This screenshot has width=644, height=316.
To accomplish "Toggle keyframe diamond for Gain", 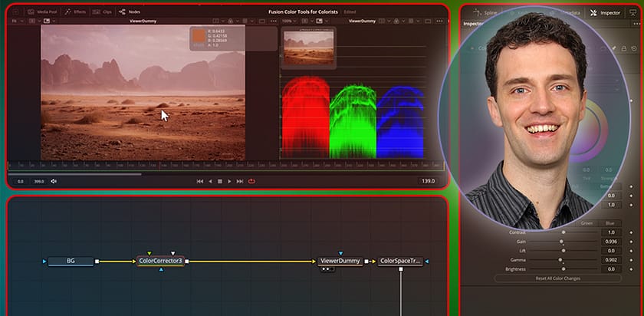I will tap(631, 242).
